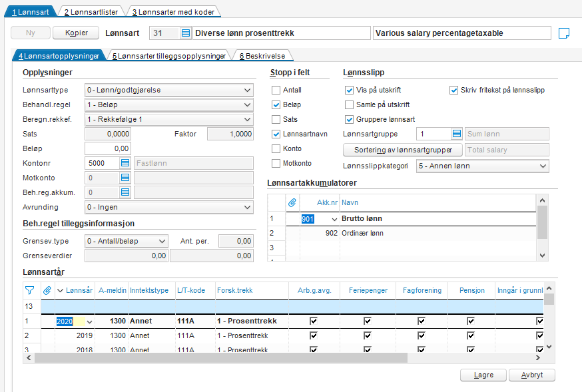
Task: Untick the Lønnsartnavn checkbox
Action: [276, 134]
